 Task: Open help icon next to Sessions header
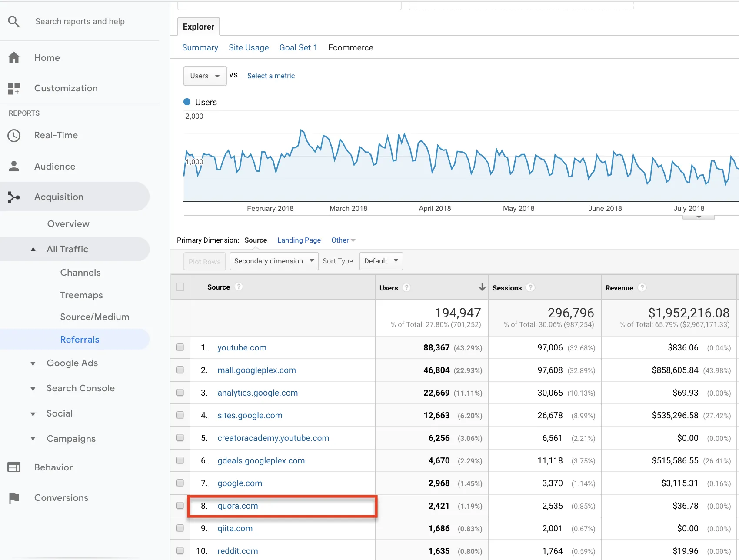[530, 287]
